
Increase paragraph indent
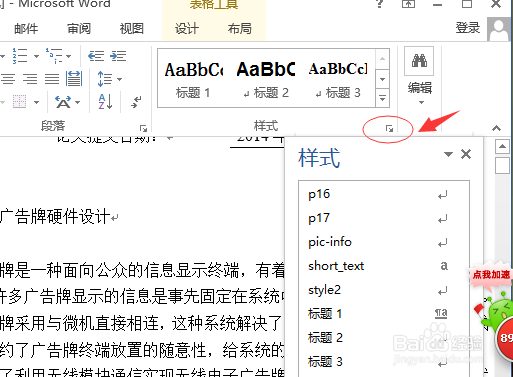pyautogui.click(x=118, y=56)
